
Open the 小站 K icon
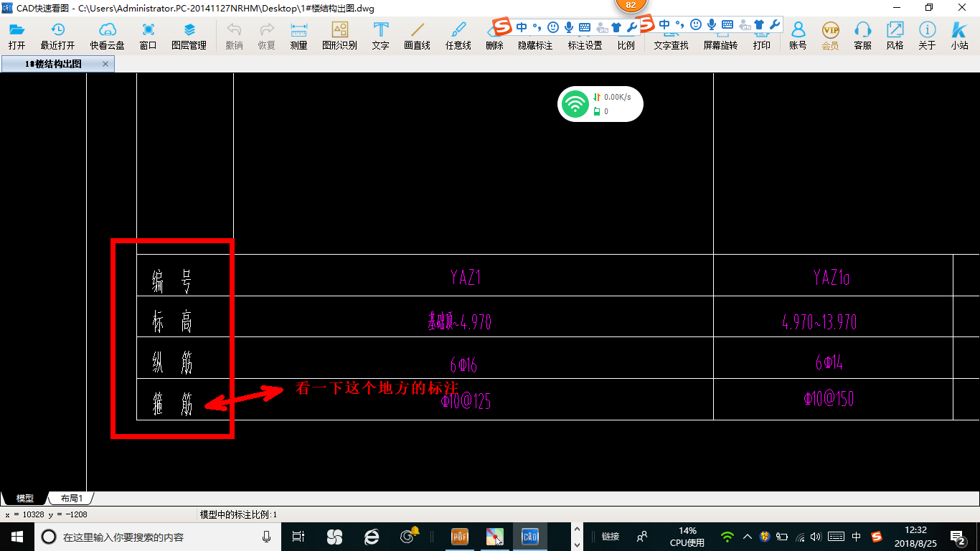(x=959, y=36)
